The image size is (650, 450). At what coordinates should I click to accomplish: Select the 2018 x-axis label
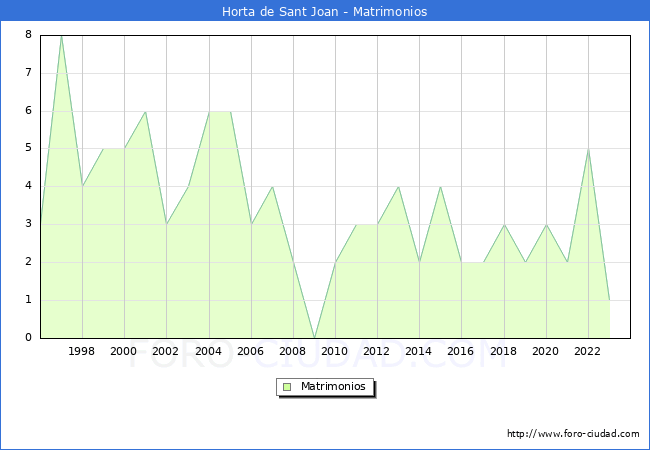[x=503, y=352]
